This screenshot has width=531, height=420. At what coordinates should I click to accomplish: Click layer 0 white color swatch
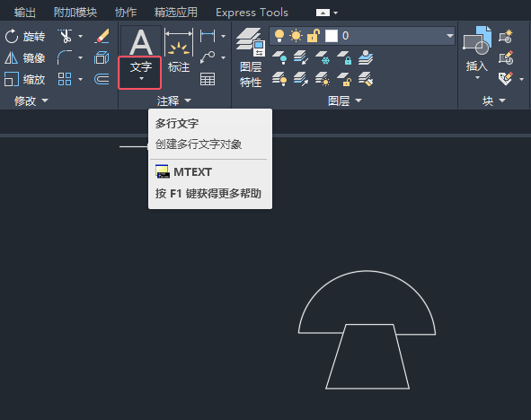click(x=332, y=36)
